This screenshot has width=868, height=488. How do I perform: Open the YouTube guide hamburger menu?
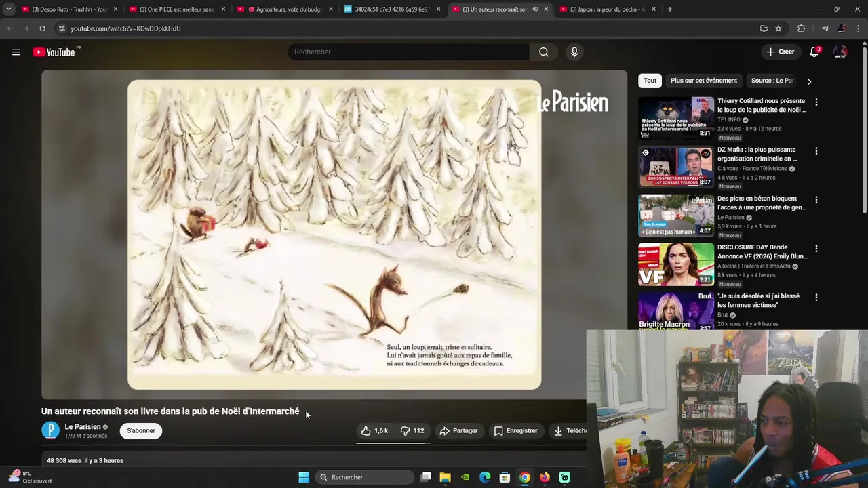coord(16,52)
